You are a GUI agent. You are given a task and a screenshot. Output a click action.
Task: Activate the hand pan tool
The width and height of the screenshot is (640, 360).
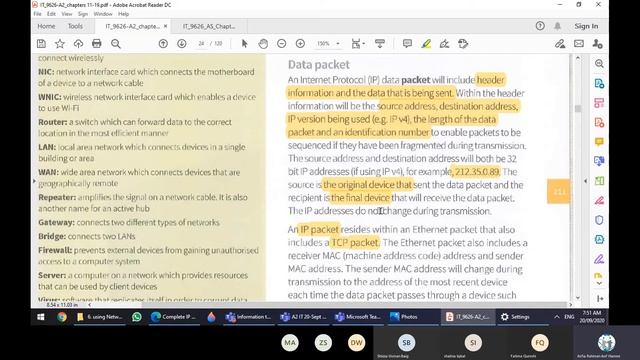[263, 44]
